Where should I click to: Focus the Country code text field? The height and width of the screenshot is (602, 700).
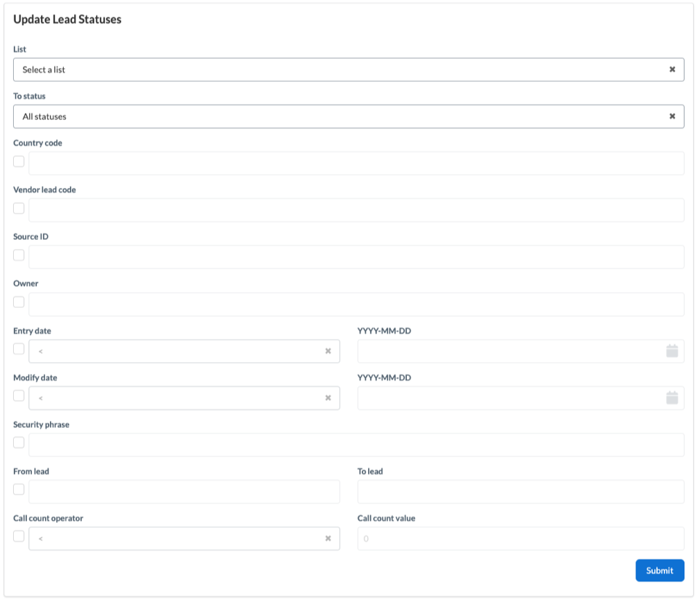356,163
